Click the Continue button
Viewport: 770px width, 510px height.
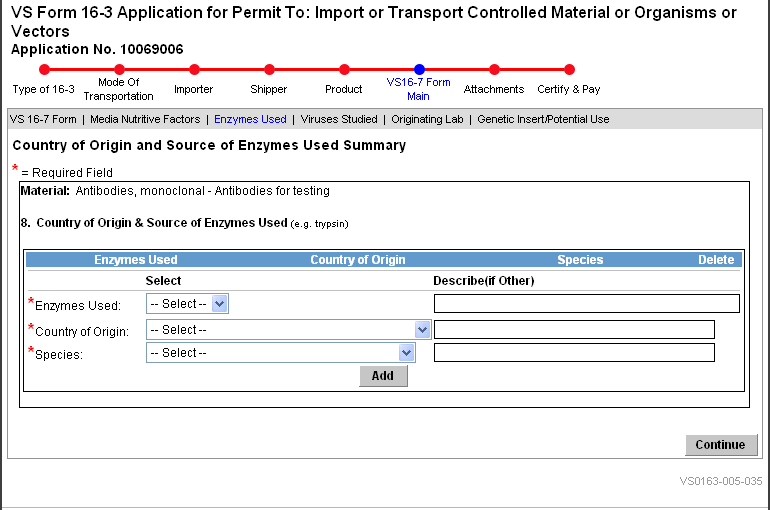[x=721, y=445]
